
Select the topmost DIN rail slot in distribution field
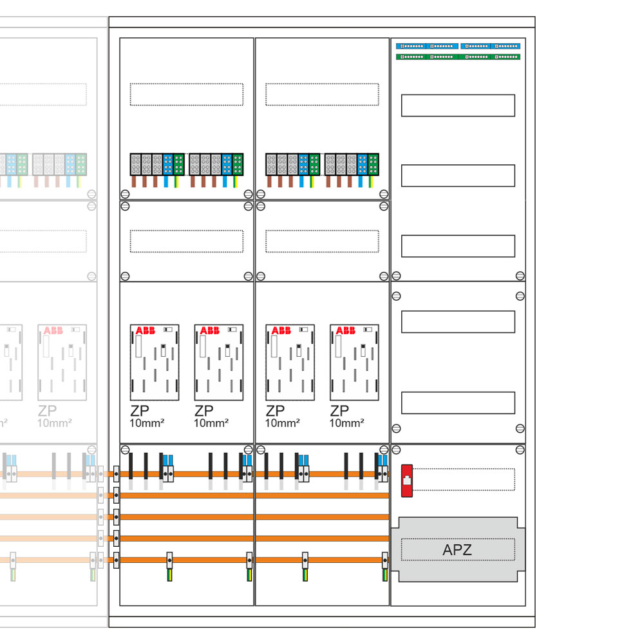click(x=458, y=106)
